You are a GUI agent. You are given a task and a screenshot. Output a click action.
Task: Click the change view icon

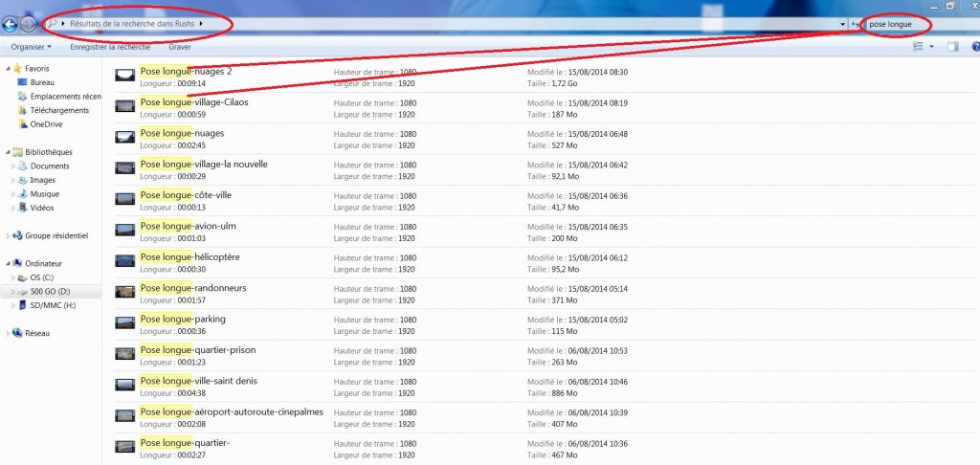click(918, 47)
